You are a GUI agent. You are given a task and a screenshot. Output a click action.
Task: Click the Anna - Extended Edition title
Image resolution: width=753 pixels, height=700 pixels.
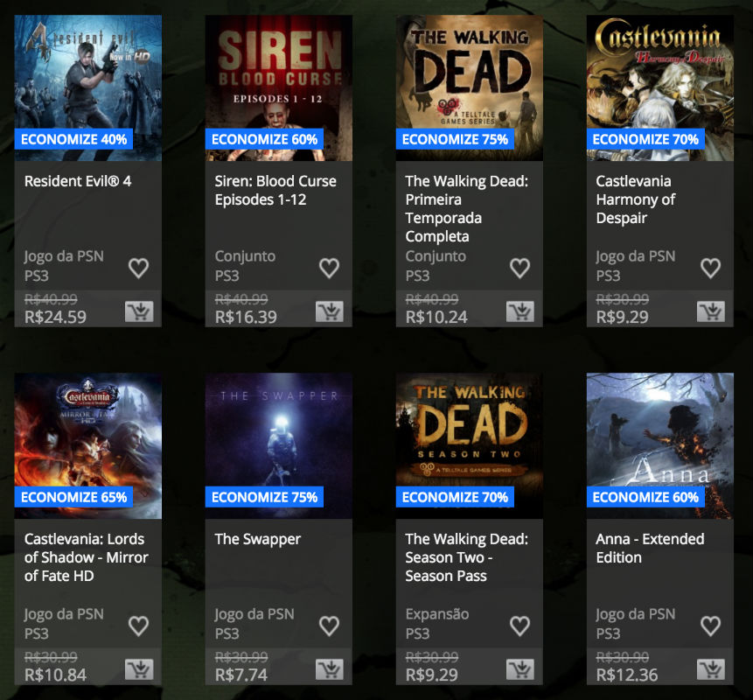pyautogui.click(x=650, y=548)
